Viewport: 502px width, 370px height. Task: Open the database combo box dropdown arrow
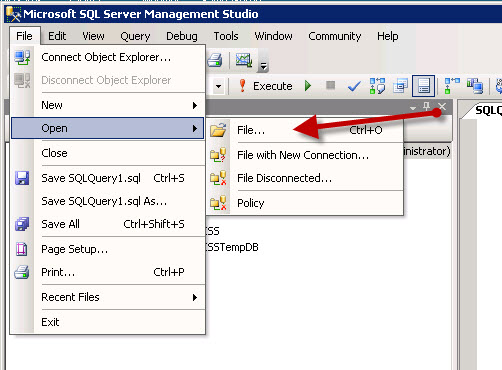click(218, 86)
